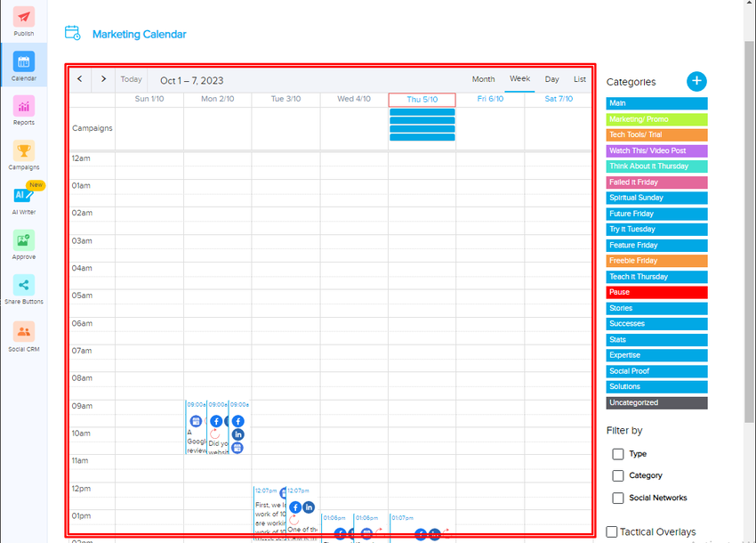Switch calendar to Month view

(x=483, y=79)
